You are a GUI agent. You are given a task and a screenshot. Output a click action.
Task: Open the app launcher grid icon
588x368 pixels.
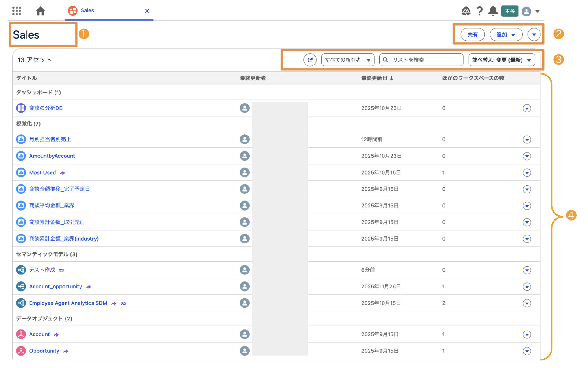point(17,11)
